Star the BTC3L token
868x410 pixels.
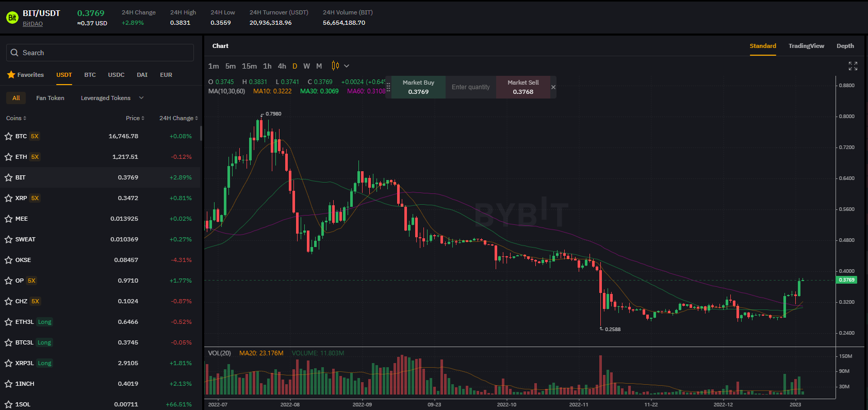click(x=8, y=342)
